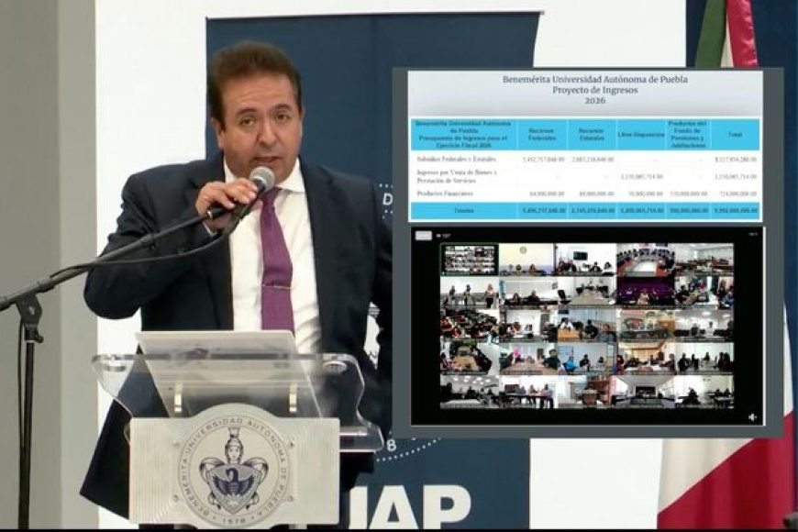Select the Recursos Estatales column heading
Viewport: 798px width, 532px height.
tap(592, 133)
